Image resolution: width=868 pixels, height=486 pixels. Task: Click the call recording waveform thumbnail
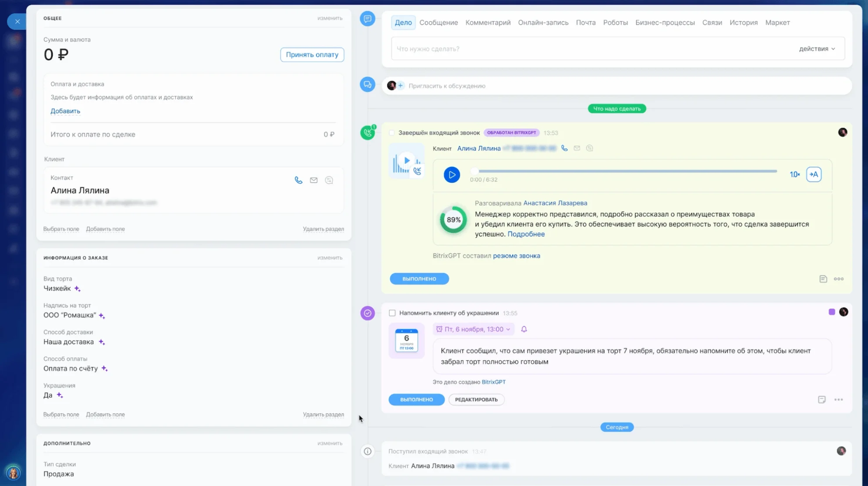pos(406,161)
